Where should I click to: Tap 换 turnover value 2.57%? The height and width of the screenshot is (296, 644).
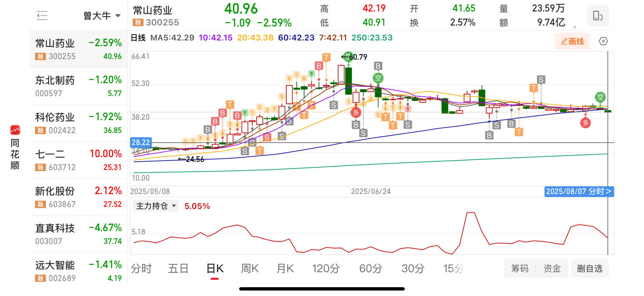coord(463,23)
